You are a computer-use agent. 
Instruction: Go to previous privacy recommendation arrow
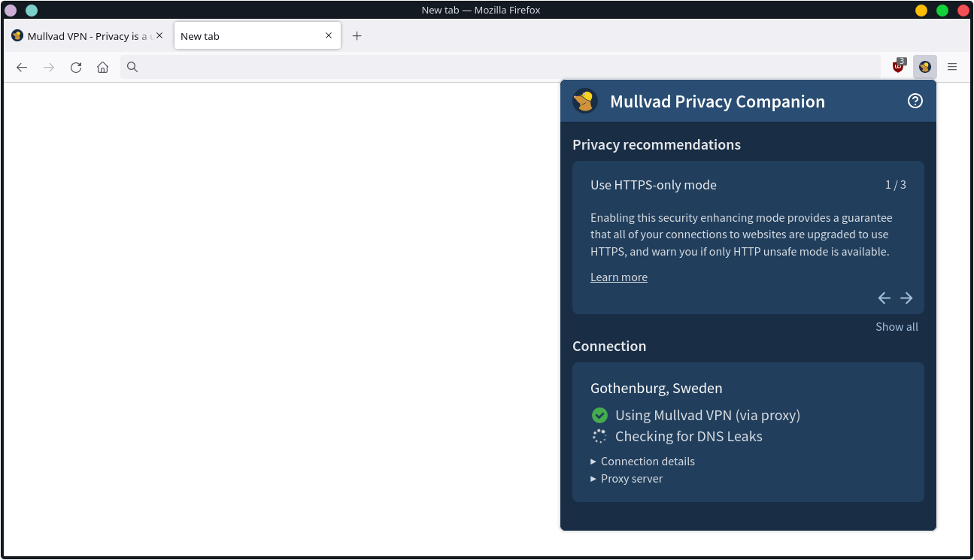[884, 298]
